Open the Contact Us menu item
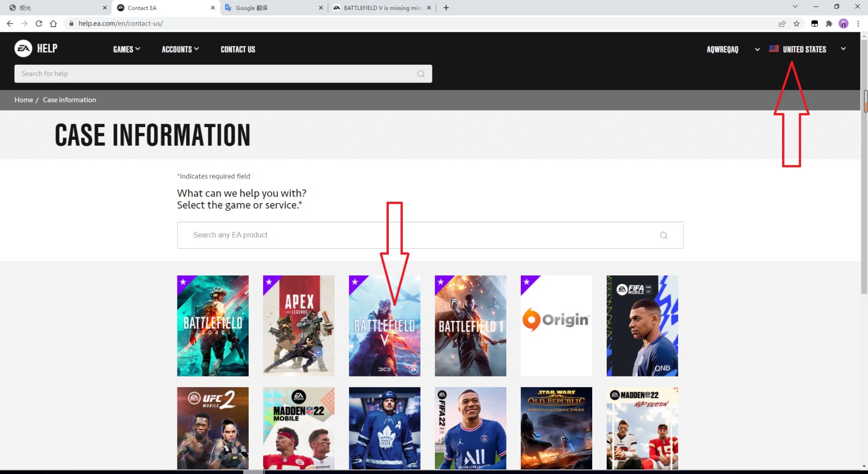Screen dimensions: 868x474 tap(238, 49)
